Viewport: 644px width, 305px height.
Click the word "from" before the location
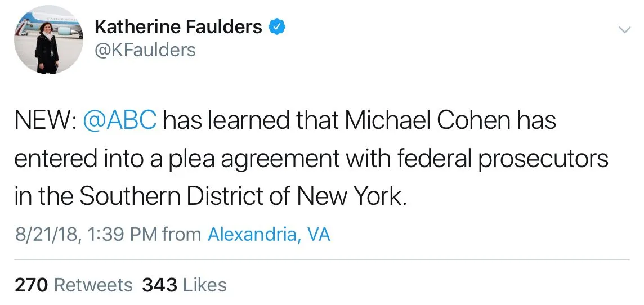click(x=181, y=234)
